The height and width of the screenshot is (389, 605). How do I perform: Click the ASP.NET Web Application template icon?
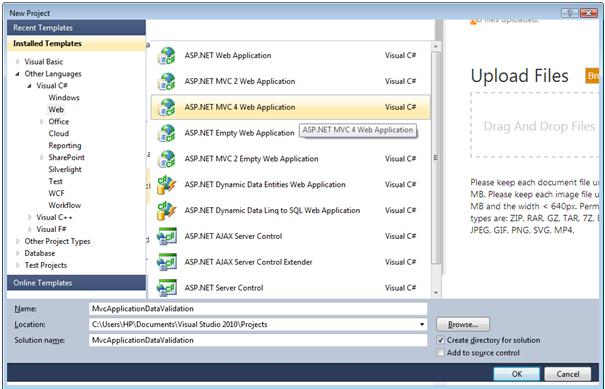[x=167, y=56]
